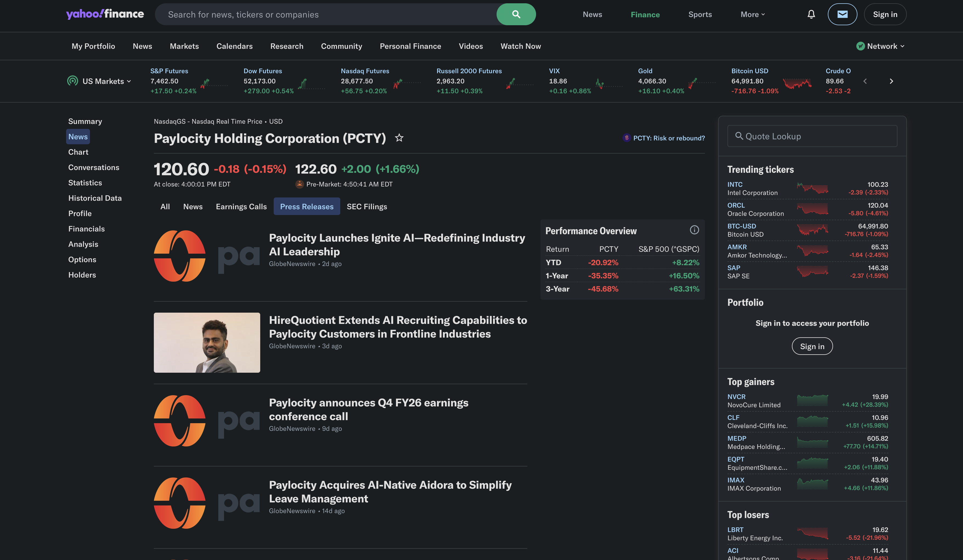963x560 pixels.
Task: Open the notifications bell
Action: click(x=811, y=14)
